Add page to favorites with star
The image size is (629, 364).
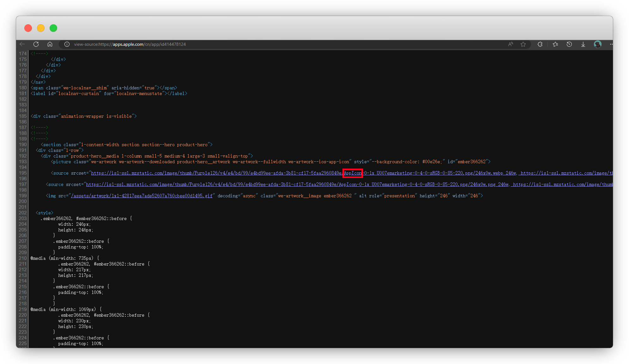coord(523,44)
